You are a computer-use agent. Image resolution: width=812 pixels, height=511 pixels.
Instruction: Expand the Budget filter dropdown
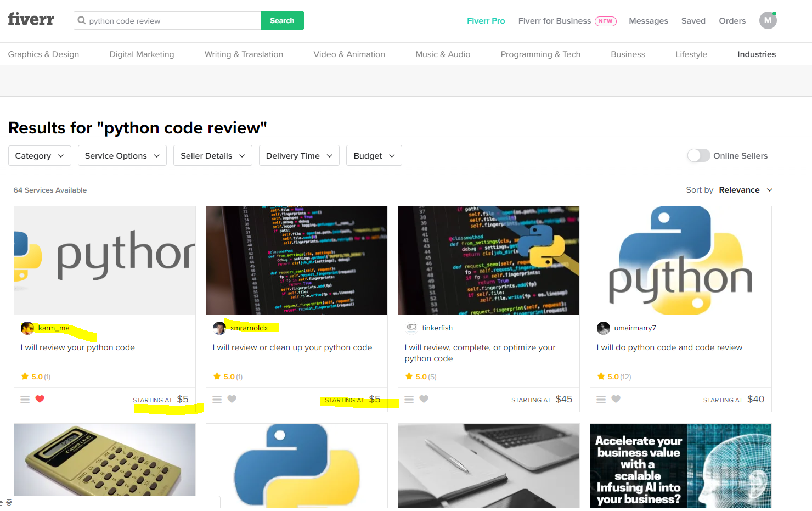(374, 155)
